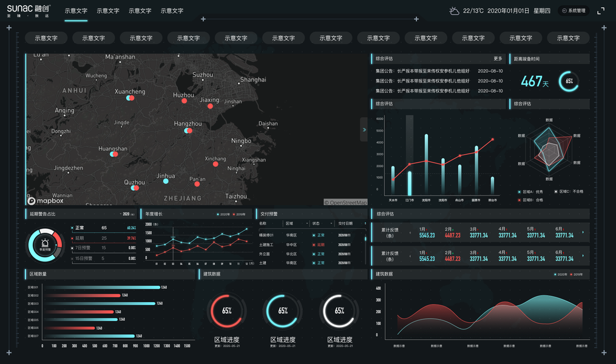Click the marker pair at Quzhou
This screenshot has width=616, height=364.
click(135, 188)
